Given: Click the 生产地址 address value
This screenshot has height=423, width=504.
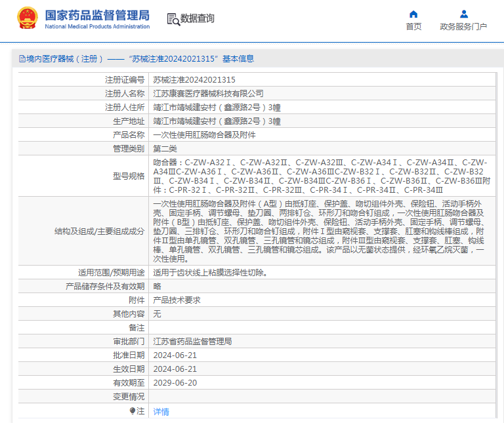Looking at the screenshot, I should pyautogui.click(x=217, y=121).
